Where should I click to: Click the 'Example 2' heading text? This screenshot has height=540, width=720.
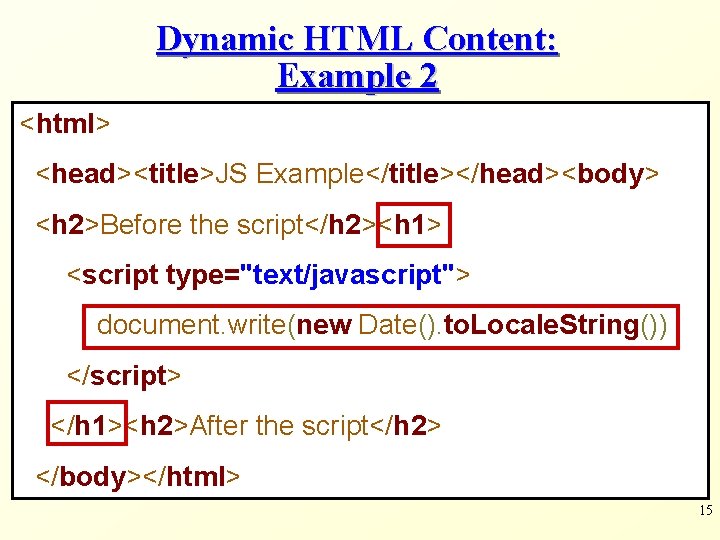pos(357,77)
